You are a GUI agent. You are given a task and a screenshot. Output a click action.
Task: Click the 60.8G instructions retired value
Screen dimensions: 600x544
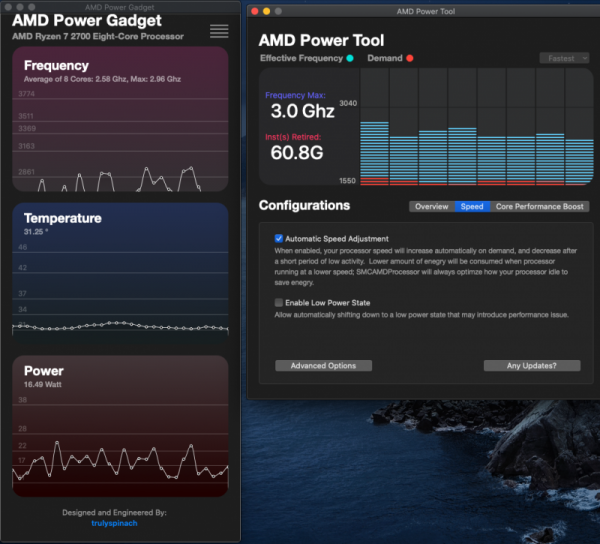[297, 152]
